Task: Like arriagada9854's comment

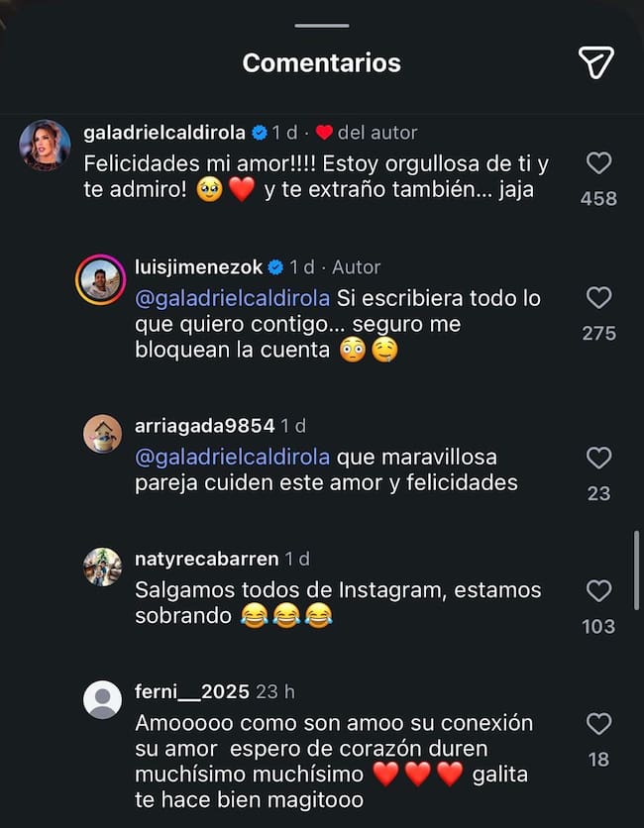Action: pyautogui.click(x=598, y=458)
